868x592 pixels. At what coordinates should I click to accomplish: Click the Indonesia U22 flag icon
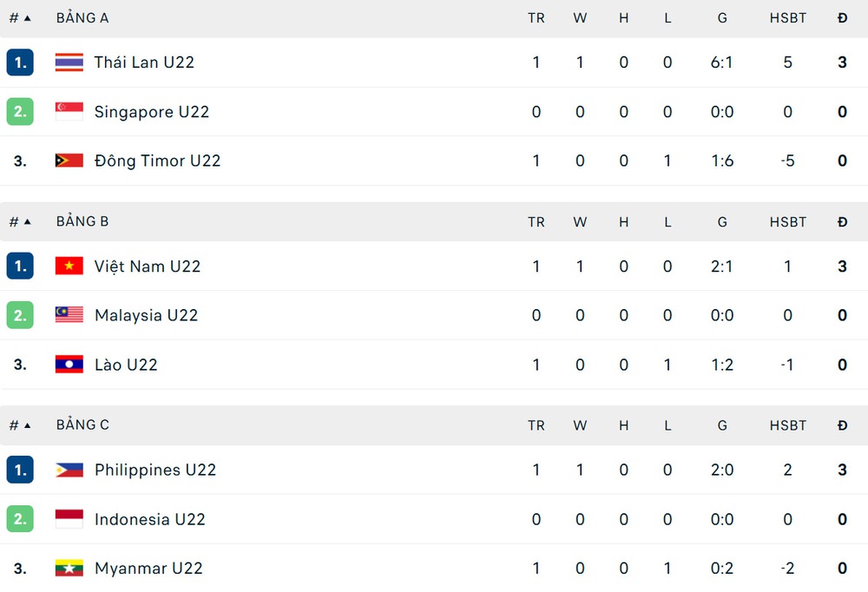[69, 519]
